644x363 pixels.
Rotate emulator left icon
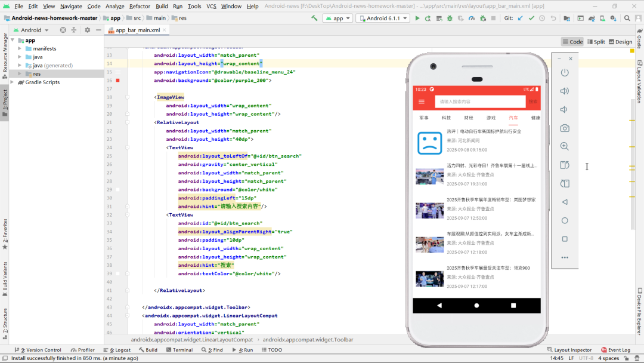[x=565, y=165]
